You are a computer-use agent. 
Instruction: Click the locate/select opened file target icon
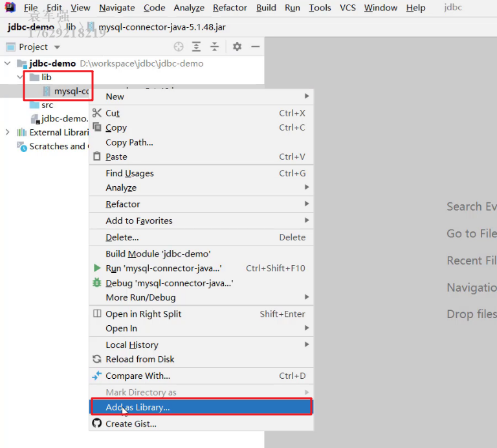coord(179,47)
